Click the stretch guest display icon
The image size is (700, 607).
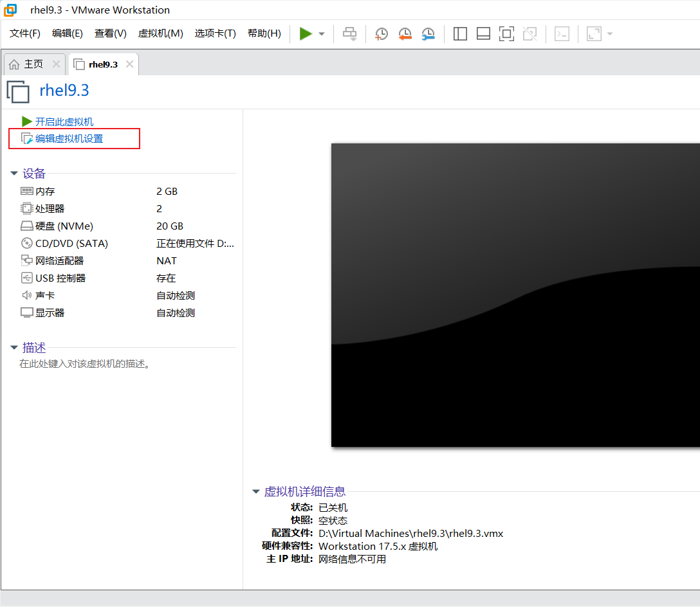[x=594, y=33]
